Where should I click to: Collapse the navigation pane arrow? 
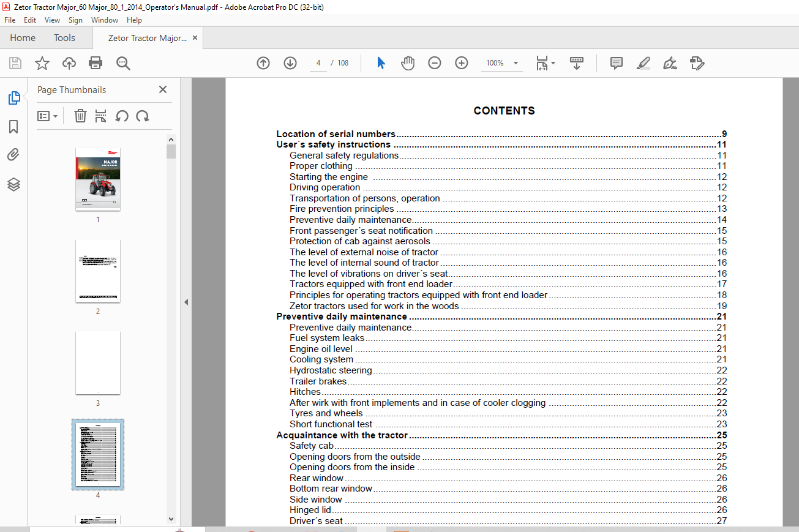click(x=186, y=302)
